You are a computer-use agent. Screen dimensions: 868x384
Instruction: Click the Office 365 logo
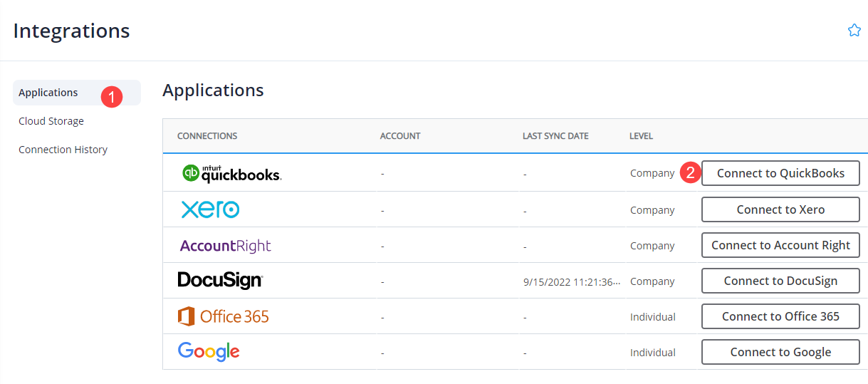pyautogui.click(x=224, y=316)
